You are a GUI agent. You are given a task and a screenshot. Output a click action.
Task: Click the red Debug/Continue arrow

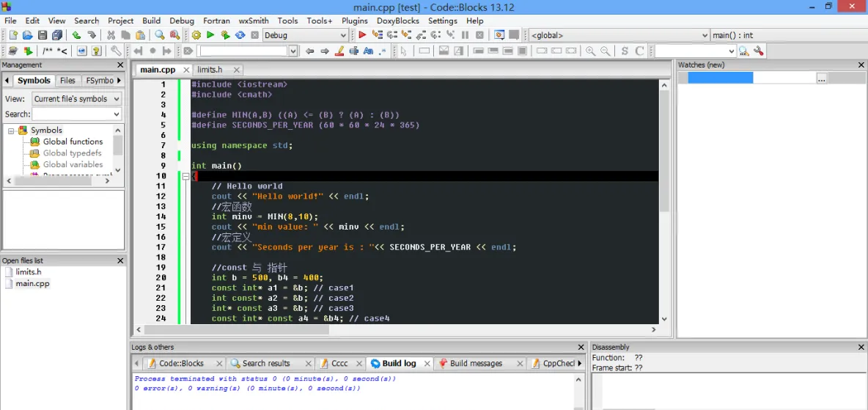coord(362,35)
